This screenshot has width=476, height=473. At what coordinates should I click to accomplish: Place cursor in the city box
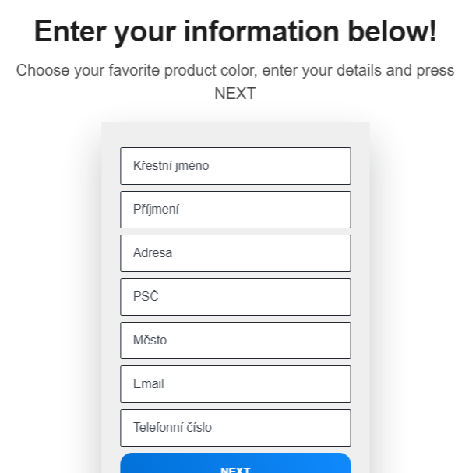(x=235, y=341)
